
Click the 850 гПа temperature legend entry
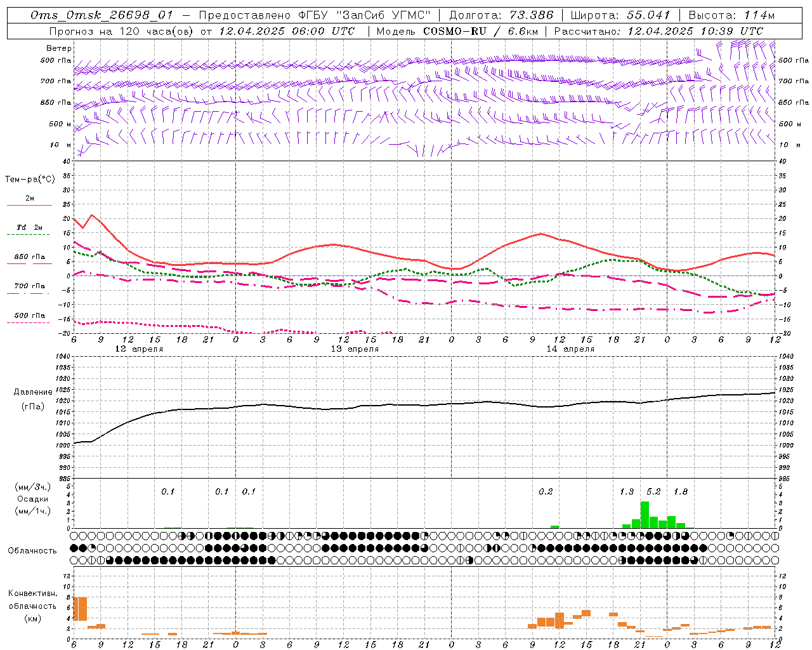click(x=29, y=257)
